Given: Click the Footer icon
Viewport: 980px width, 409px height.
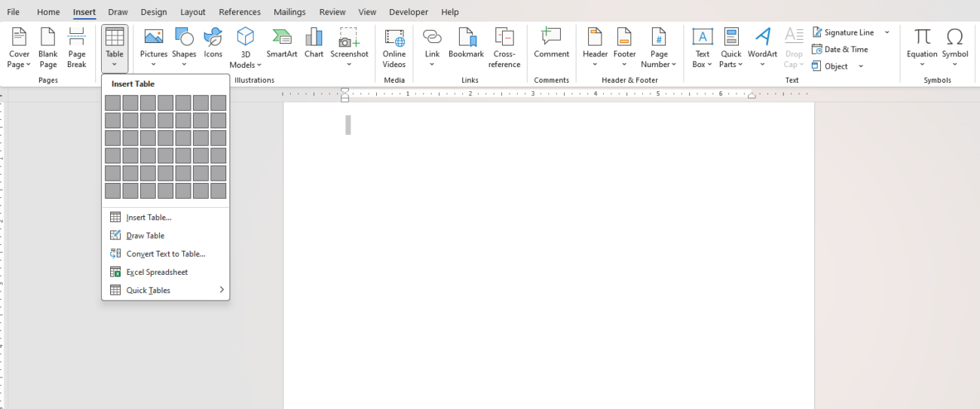Looking at the screenshot, I should click(x=624, y=37).
